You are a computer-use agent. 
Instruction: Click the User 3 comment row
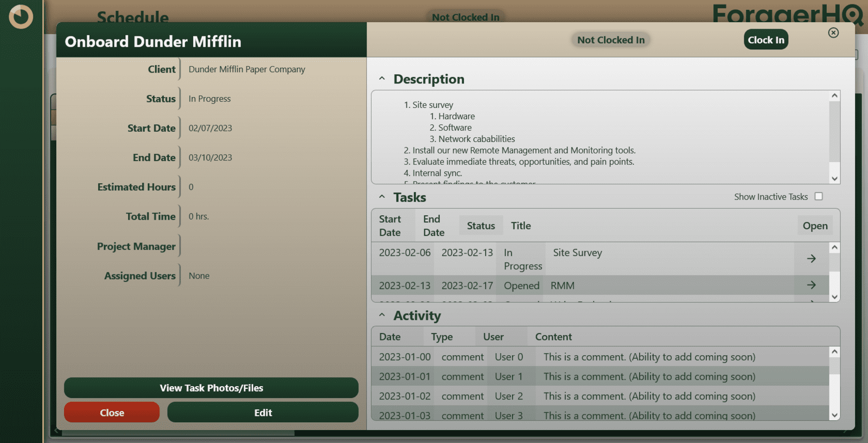pos(600,414)
